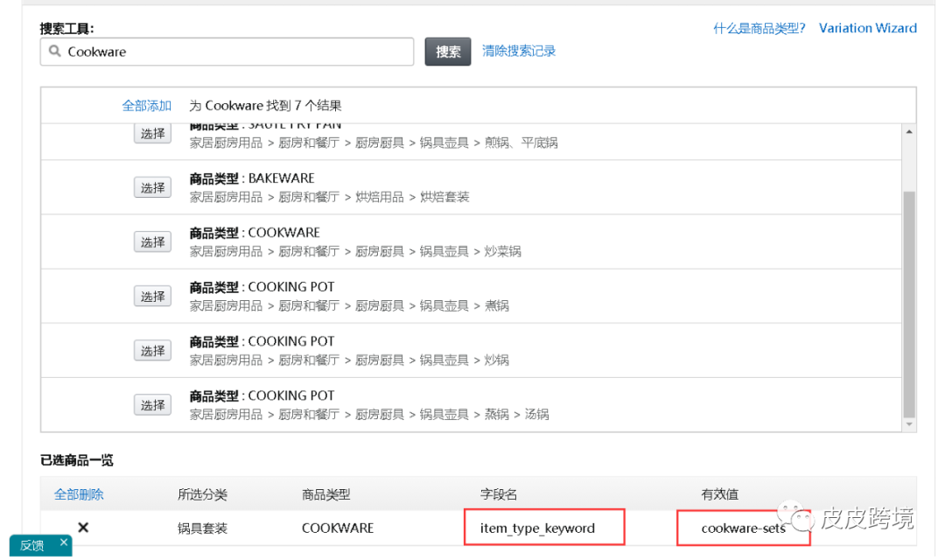Click results list scrollbar down arrow
The height and width of the screenshot is (560, 945).
pos(909,424)
